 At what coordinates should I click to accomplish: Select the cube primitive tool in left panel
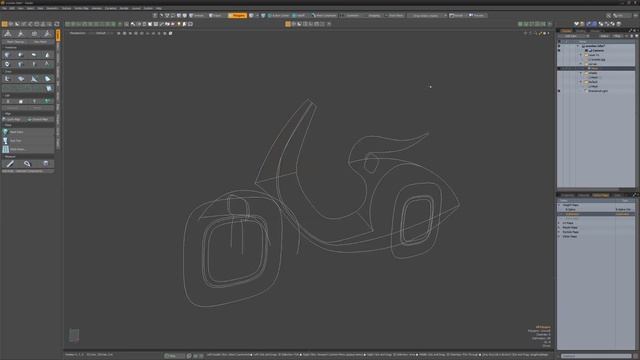[x=7, y=55]
